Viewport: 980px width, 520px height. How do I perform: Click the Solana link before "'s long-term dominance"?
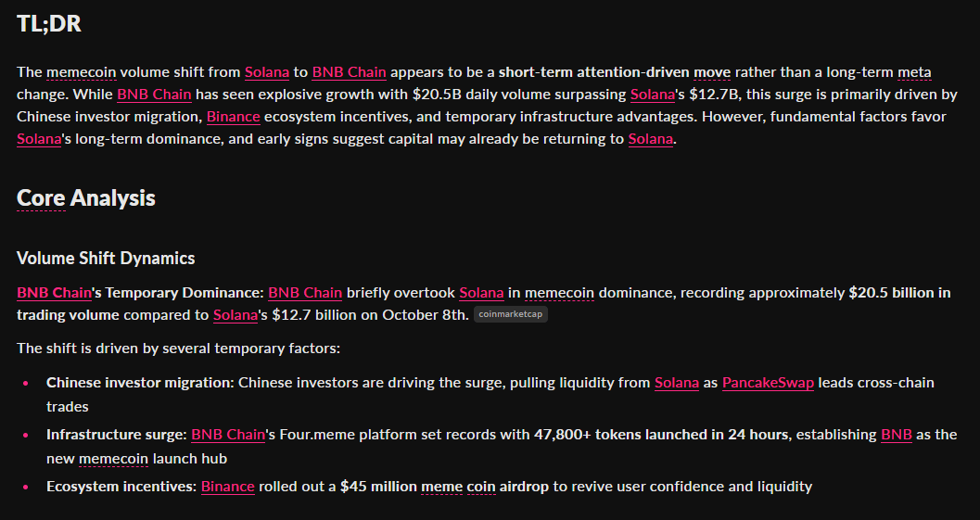click(x=39, y=139)
